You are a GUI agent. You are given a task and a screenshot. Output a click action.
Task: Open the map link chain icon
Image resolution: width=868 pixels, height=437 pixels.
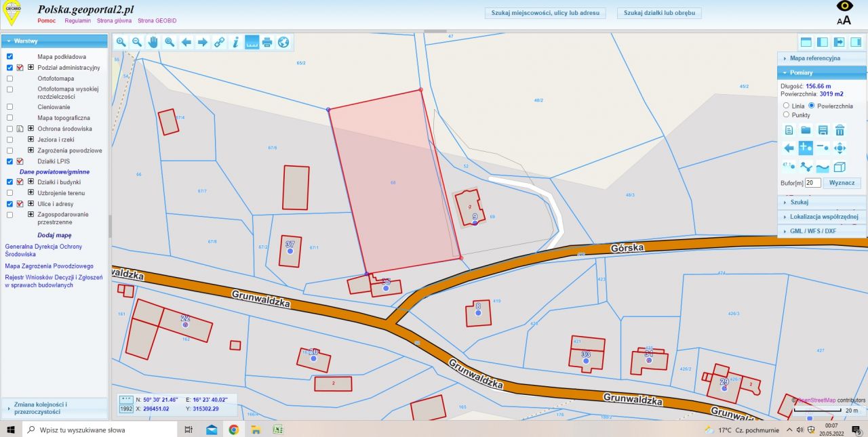[218, 42]
